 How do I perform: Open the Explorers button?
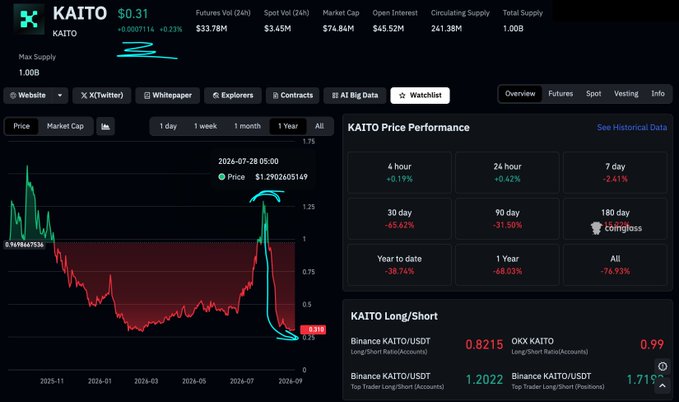[233, 95]
